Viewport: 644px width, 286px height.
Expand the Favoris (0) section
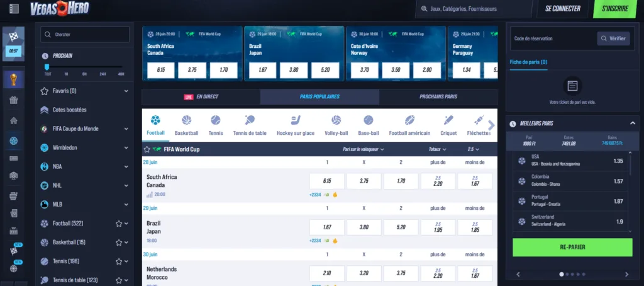[x=126, y=91]
